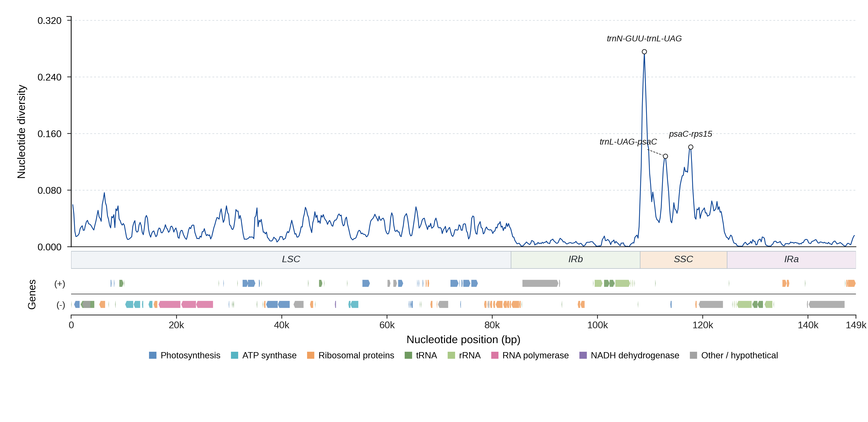
Task: Click the 0.000 y-axis tick label
Action: coord(50,247)
